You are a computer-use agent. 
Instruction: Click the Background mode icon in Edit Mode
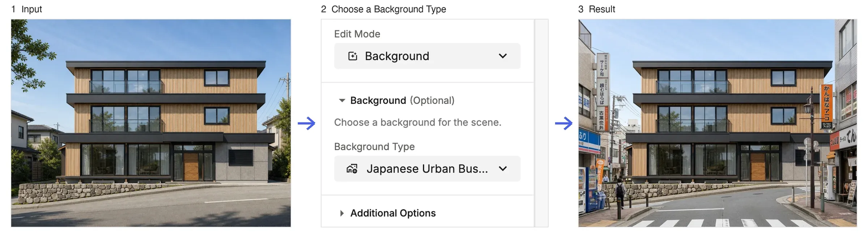click(353, 56)
